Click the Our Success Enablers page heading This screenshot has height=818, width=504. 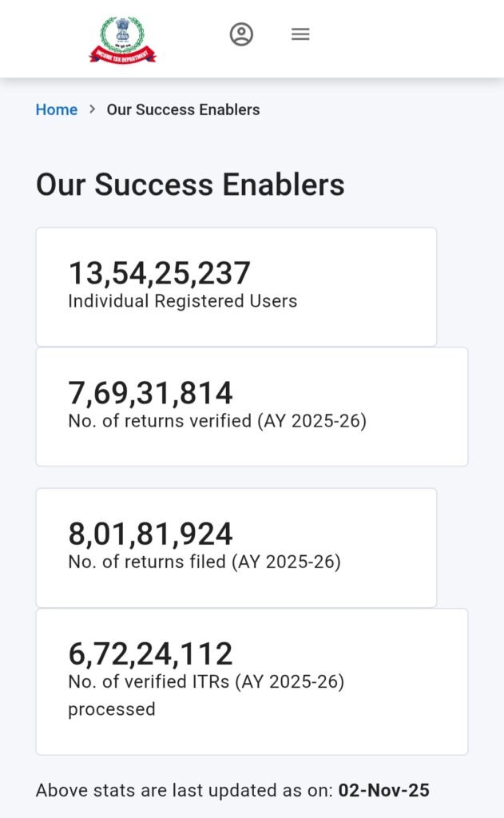coord(190,185)
